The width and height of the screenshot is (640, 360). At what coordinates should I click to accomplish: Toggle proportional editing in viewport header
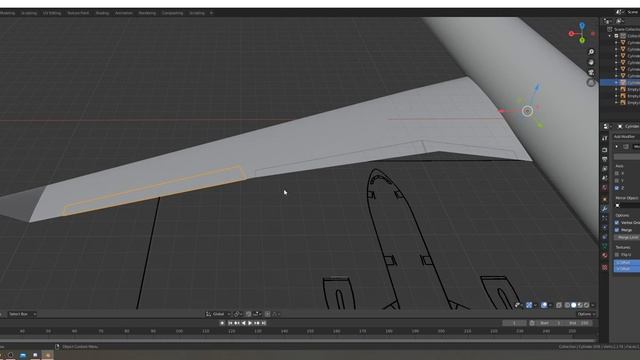point(268,314)
